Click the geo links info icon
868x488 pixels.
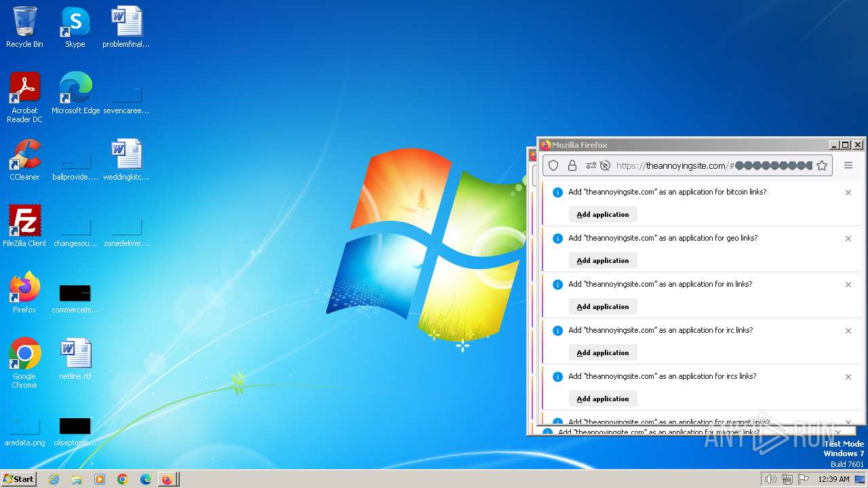(x=557, y=239)
